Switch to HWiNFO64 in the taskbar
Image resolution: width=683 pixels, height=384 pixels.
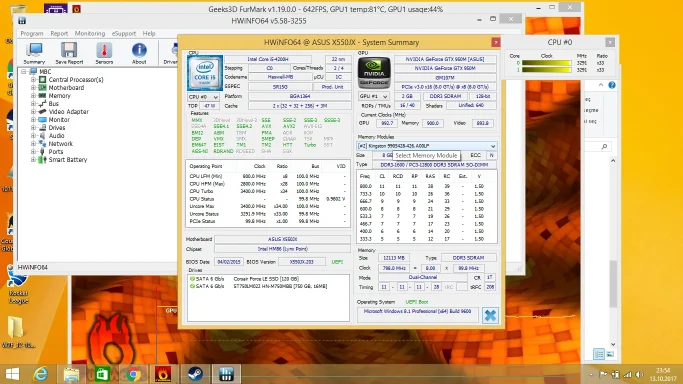tap(226, 374)
